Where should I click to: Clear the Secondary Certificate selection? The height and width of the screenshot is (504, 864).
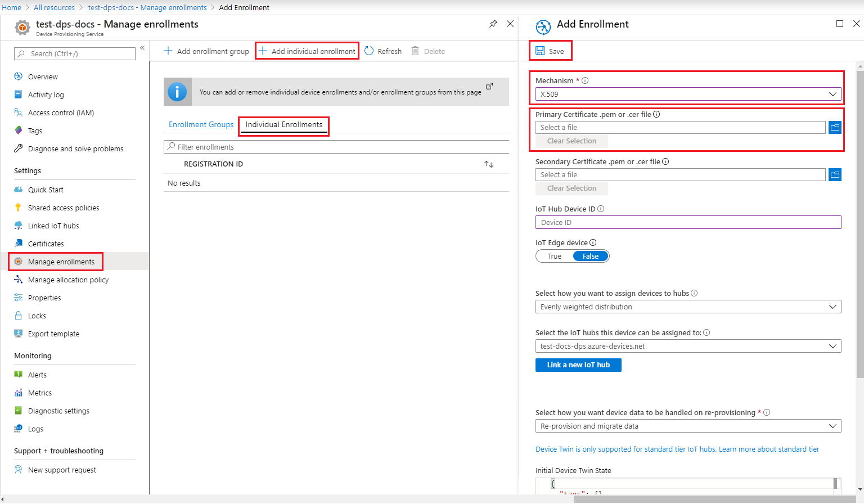click(x=571, y=188)
